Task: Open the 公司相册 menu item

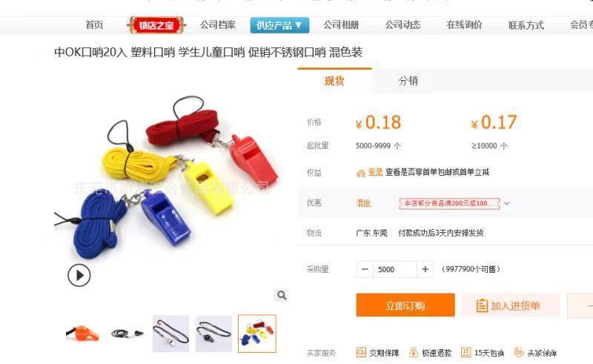Action: pos(341,25)
